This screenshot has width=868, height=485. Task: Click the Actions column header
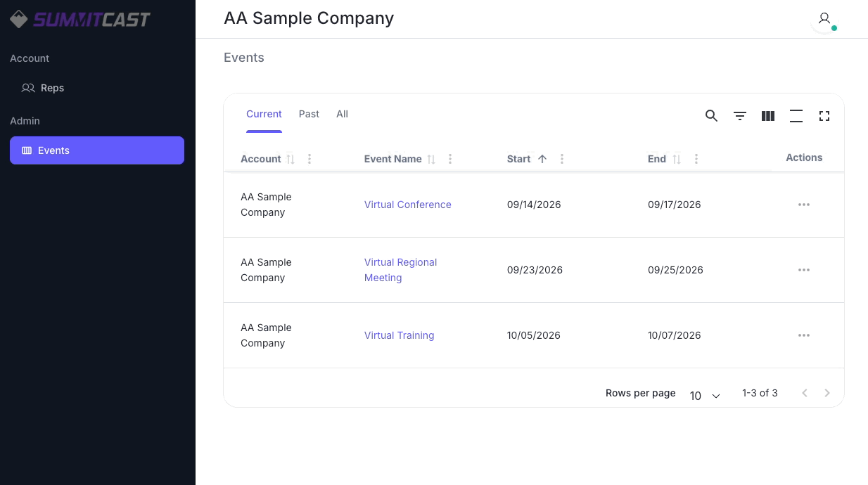[804, 157]
